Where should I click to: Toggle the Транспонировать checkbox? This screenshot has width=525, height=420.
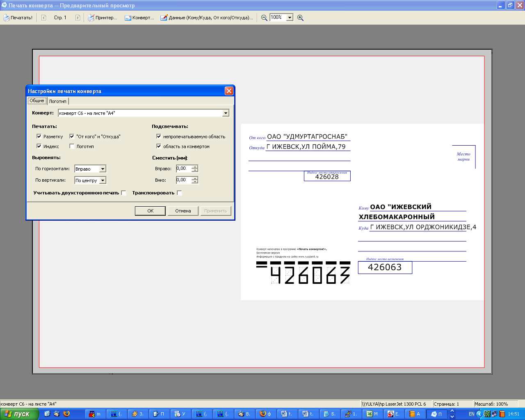tap(179, 193)
